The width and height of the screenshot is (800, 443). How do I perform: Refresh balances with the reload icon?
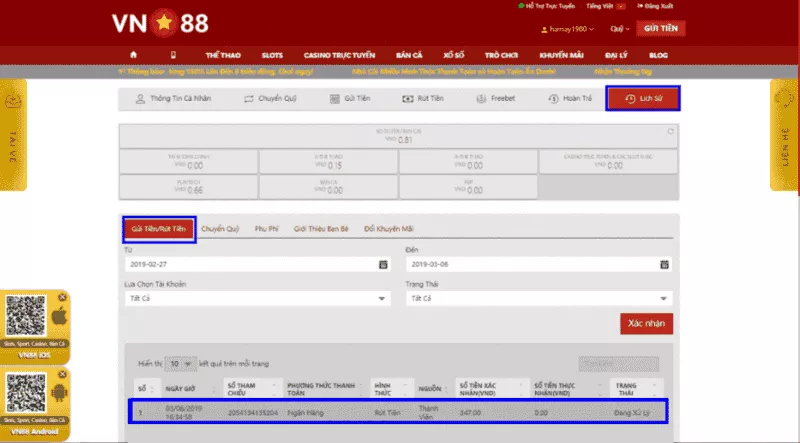670,131
